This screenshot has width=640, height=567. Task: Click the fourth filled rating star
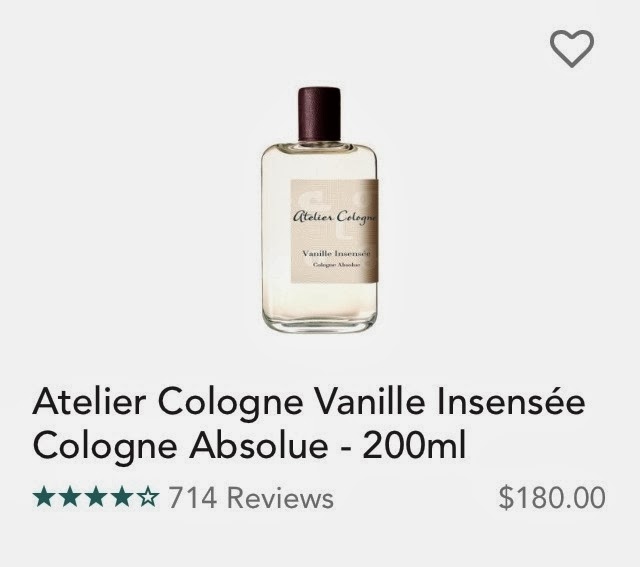(122, 498)
